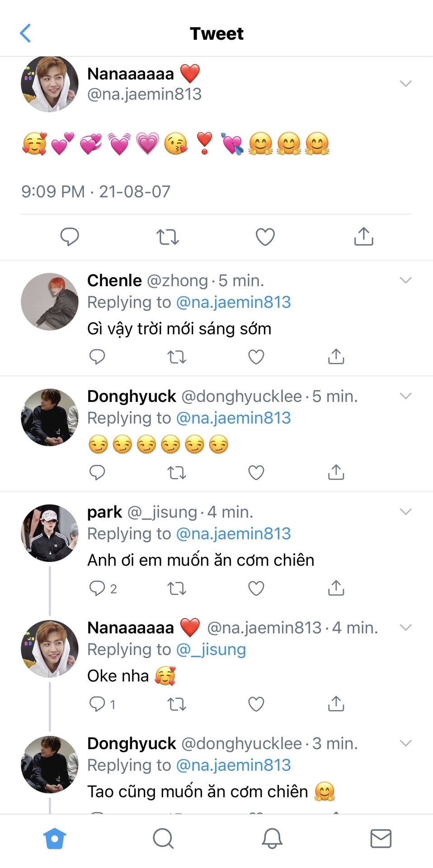This screenshot has height=868, width=433.
Task: Reply to the main Nanaaaaaa tweet
Action: tap(70, 236)
